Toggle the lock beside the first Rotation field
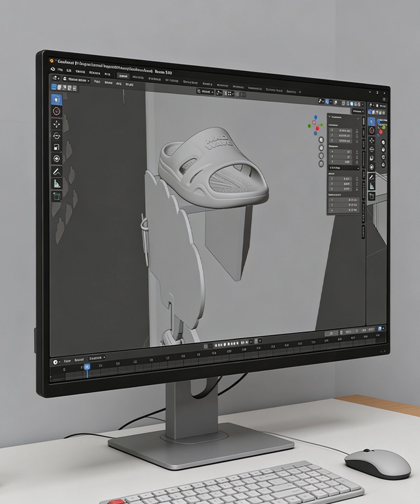The width and height of the screenshot is (420, 504). pyautogui.click(x=356, y=151)
